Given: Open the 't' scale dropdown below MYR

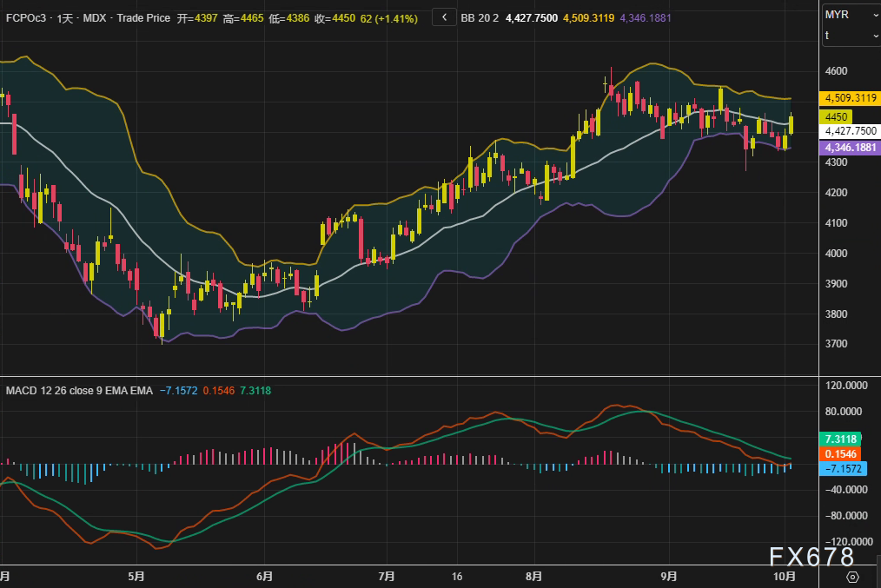Looking at the screenshot, I should coord(851,36).
